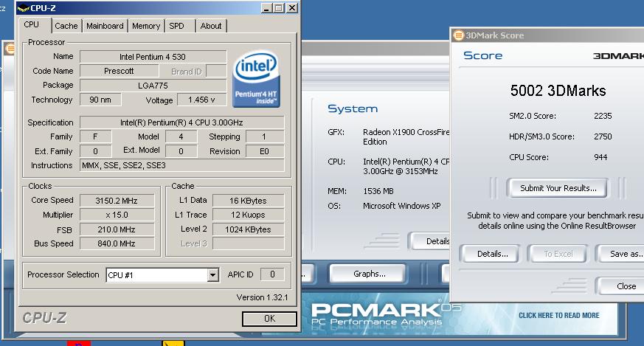Viewport: 644px width, 346px height.
Task: Close the CPU-Z window
Action: coord(292,8)
